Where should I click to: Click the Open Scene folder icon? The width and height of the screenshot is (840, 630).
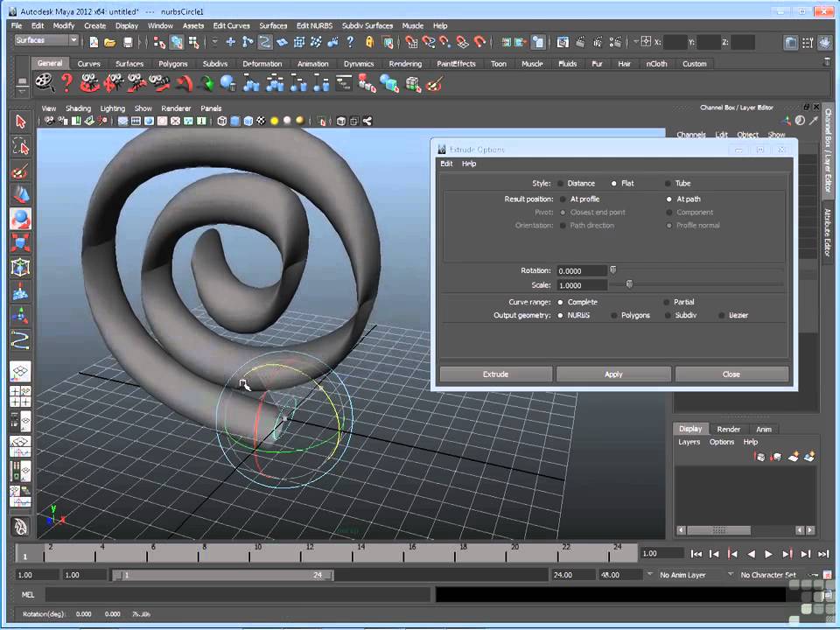point(110,42)
